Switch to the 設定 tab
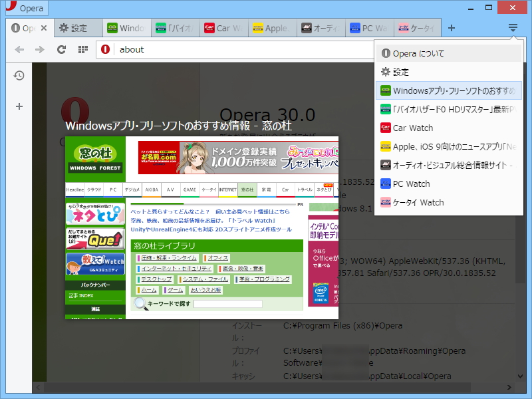Image resolution: width=532 pixels, height=399 pixels. point(78,28)
